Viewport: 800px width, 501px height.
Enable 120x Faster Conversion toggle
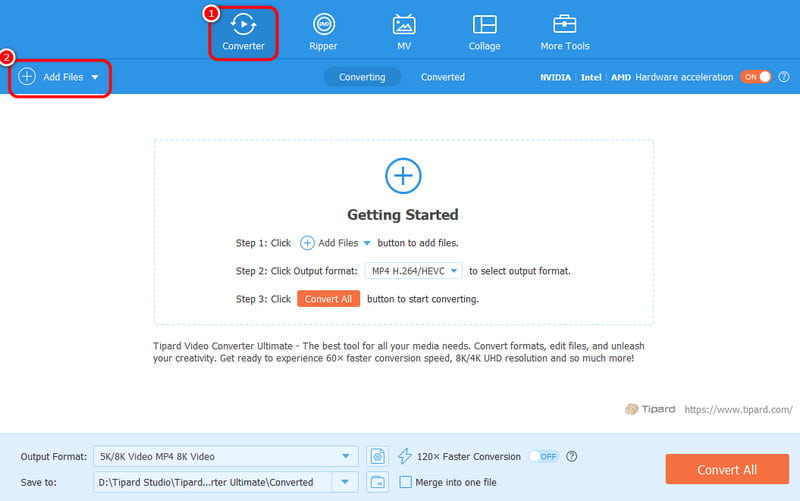(543, 456)
